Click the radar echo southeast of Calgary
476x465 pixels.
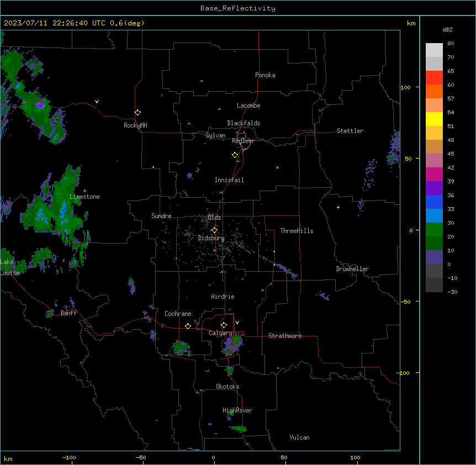point(233,345)
